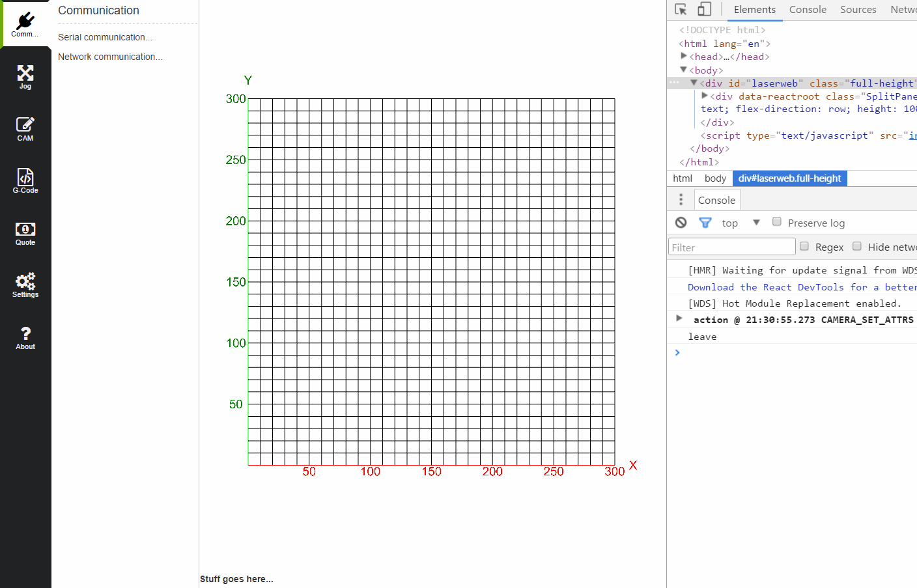
Task: Open the Jog panel icon
Action: tap(25, 77)
